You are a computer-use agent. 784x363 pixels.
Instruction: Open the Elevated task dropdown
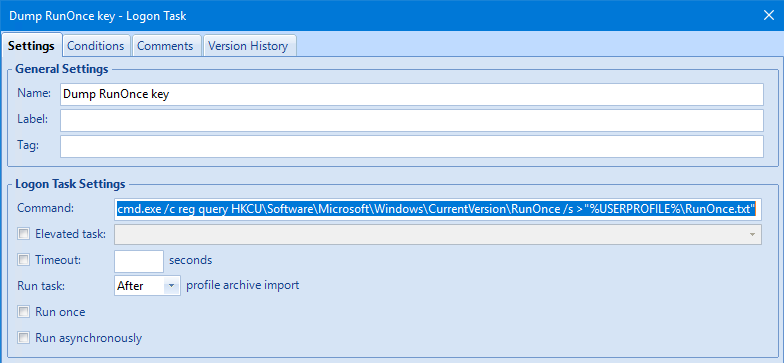pyautogui.click(x=438, y=234)
